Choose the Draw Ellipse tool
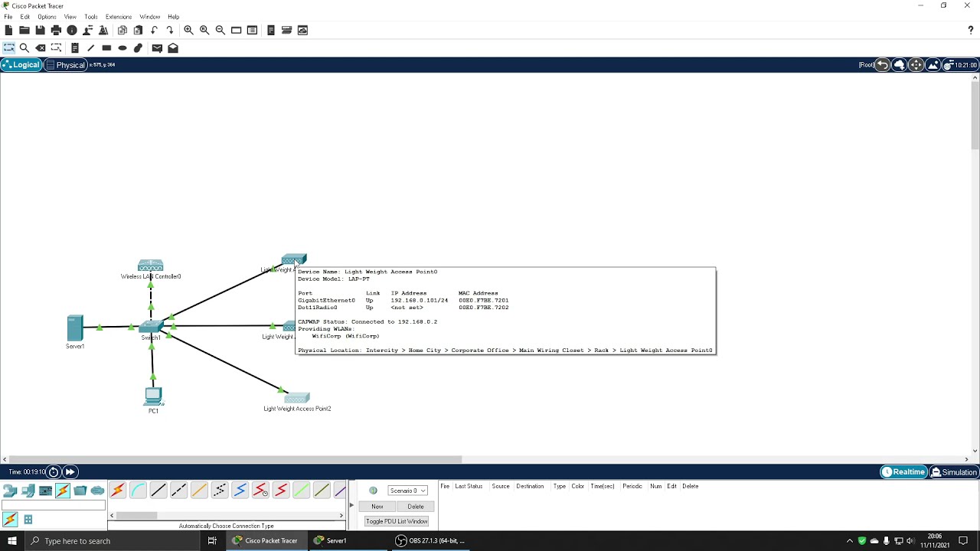Screen dimensions: 980x551 coord(122,47)
